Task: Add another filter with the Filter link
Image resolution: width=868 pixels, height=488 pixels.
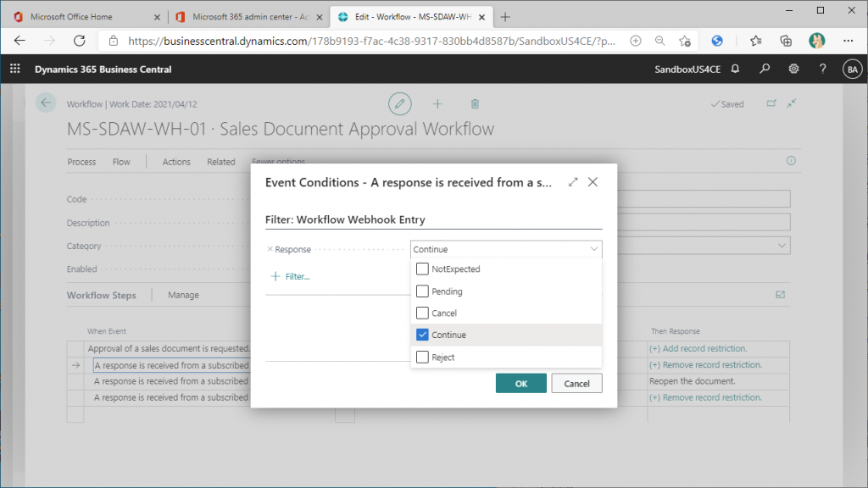Action: pos(291,276)
